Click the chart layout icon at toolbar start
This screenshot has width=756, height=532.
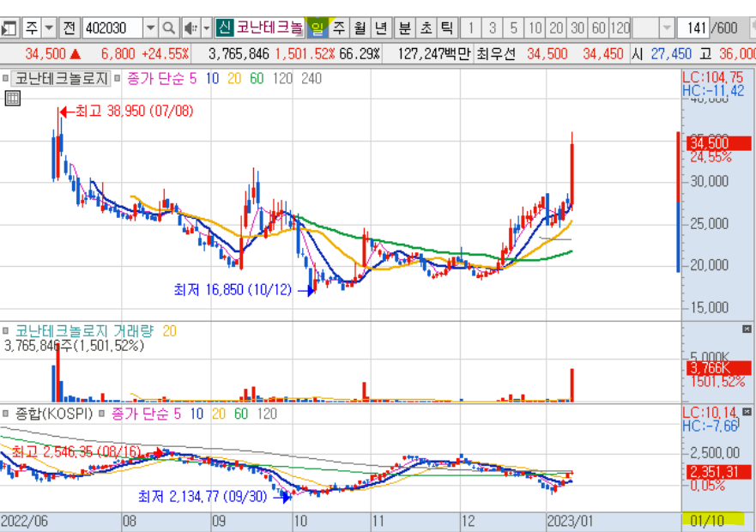[x=9, y=28]
